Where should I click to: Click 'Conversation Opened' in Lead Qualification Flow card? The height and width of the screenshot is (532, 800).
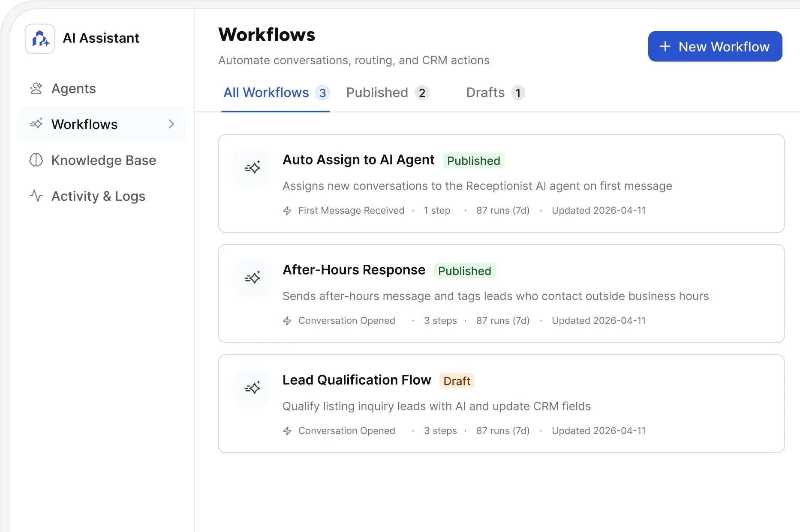[x=347, y=431]
